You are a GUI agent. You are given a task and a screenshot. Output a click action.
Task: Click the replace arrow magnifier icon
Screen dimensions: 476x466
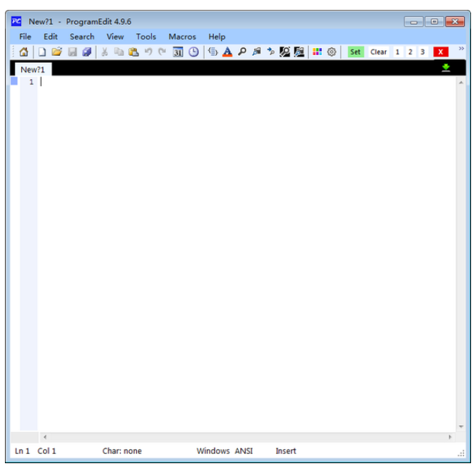coord(270,52)
